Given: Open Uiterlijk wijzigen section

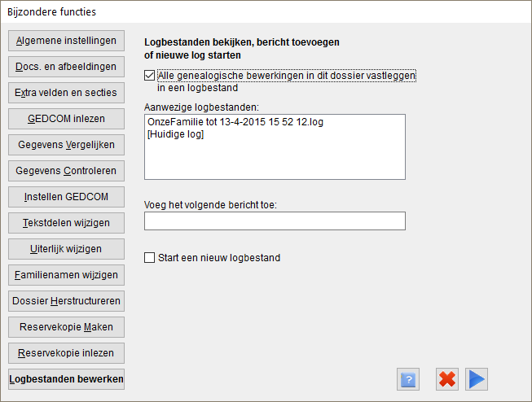Looking at the screenshot, I should [66, 249].
